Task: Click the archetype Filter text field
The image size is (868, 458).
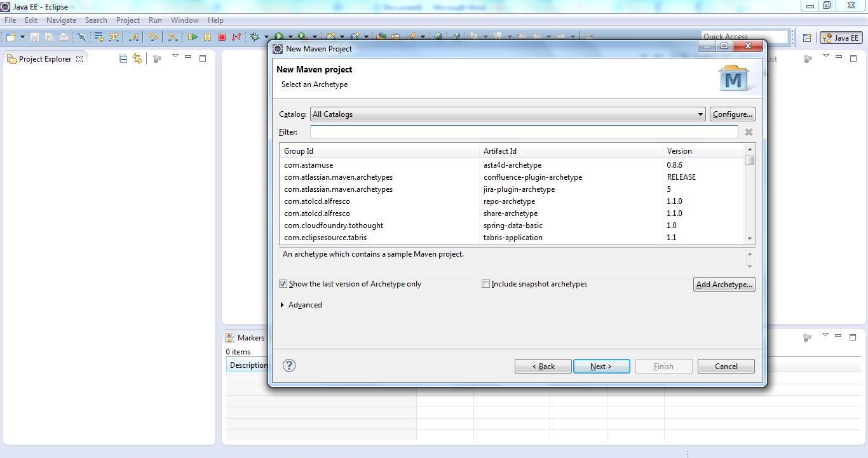Action: 524,132
